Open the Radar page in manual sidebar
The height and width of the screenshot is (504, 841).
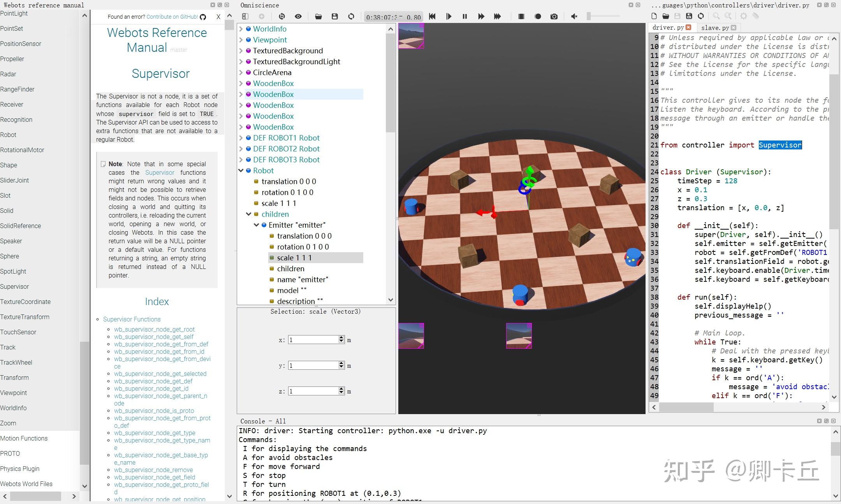(8, 74)
